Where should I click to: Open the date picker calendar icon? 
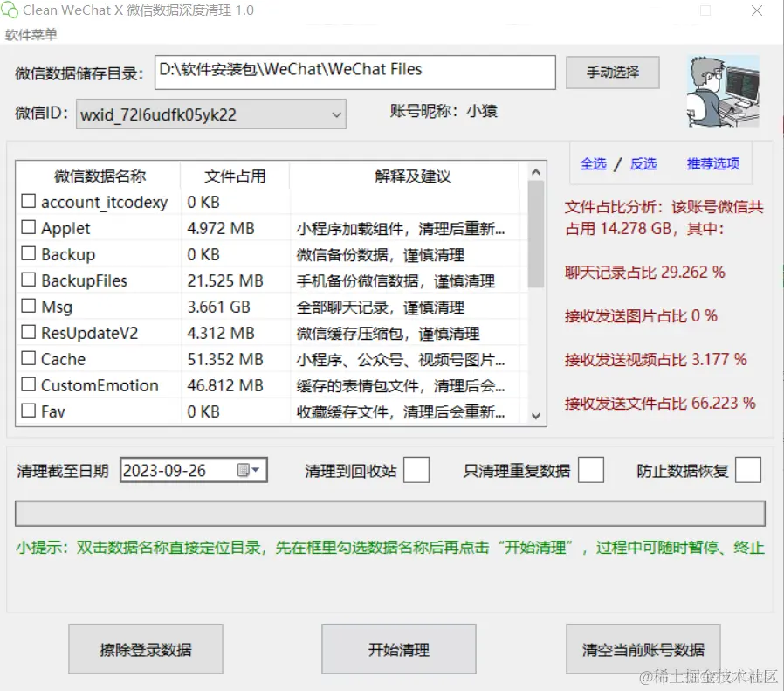click(249, 470)
